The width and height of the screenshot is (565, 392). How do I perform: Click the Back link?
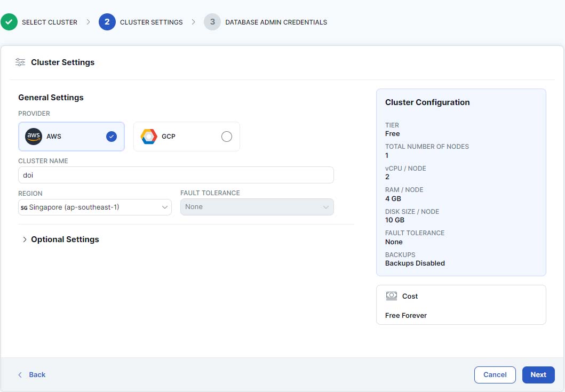point(37,375)
